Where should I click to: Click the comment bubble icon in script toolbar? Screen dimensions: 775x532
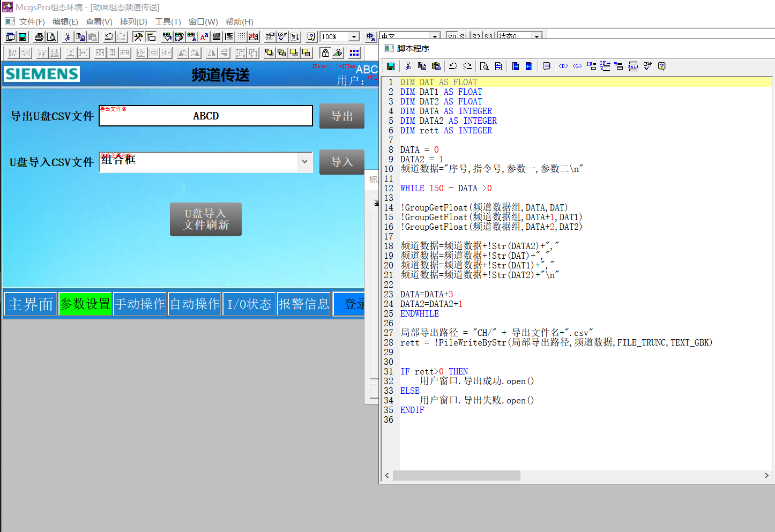tap(546, 66)
